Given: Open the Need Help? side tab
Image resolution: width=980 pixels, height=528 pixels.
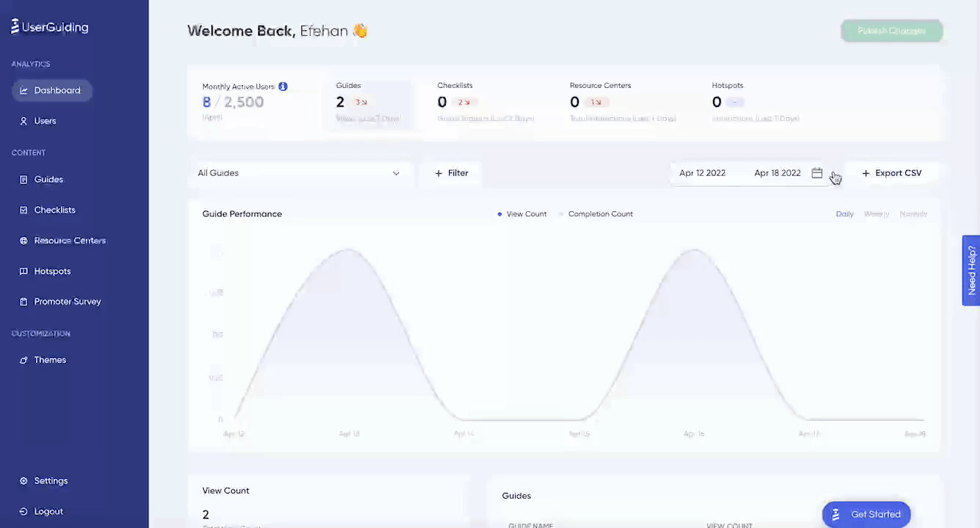Looking at the screenshot, I should point(971,270).
